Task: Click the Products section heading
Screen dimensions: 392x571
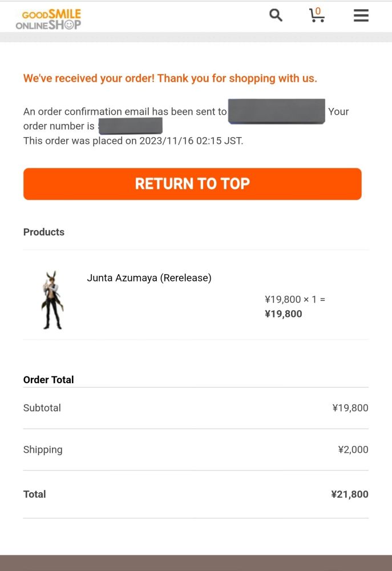Action: point(44,232)
